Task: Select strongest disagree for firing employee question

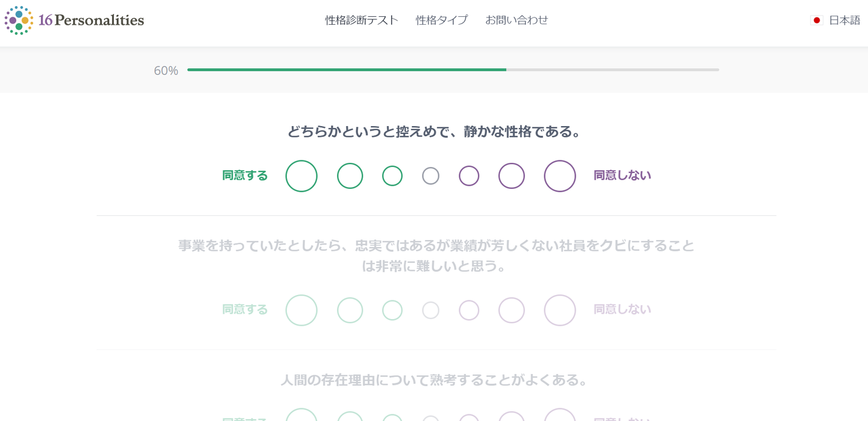Action: tap(560, 310)
